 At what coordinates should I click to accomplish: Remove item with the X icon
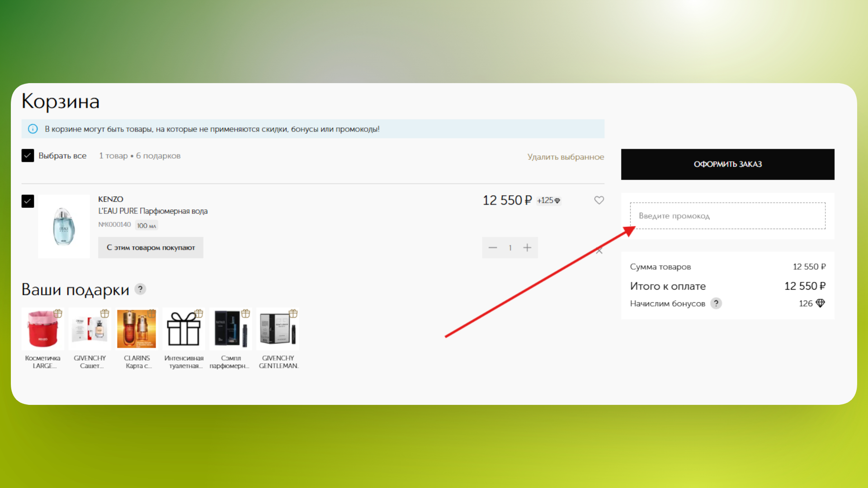599,251
